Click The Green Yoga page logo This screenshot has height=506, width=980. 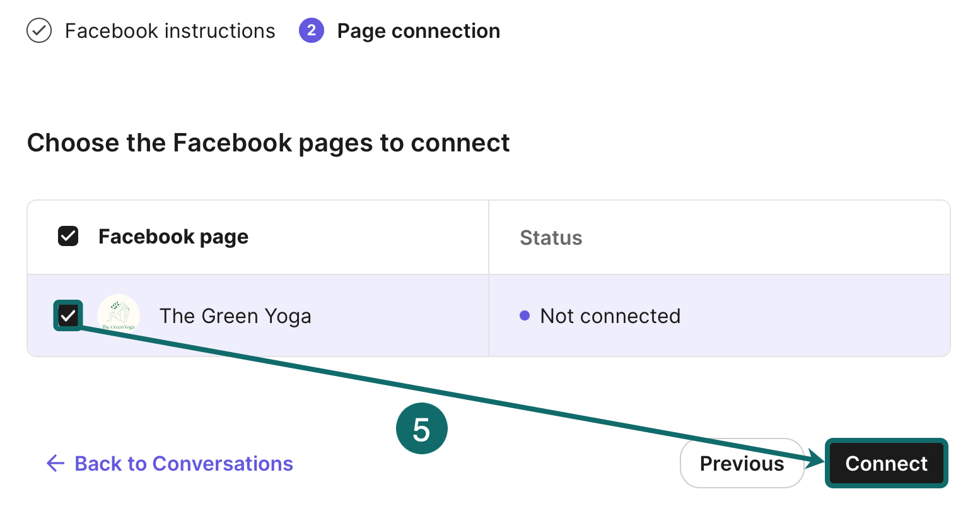119,315
